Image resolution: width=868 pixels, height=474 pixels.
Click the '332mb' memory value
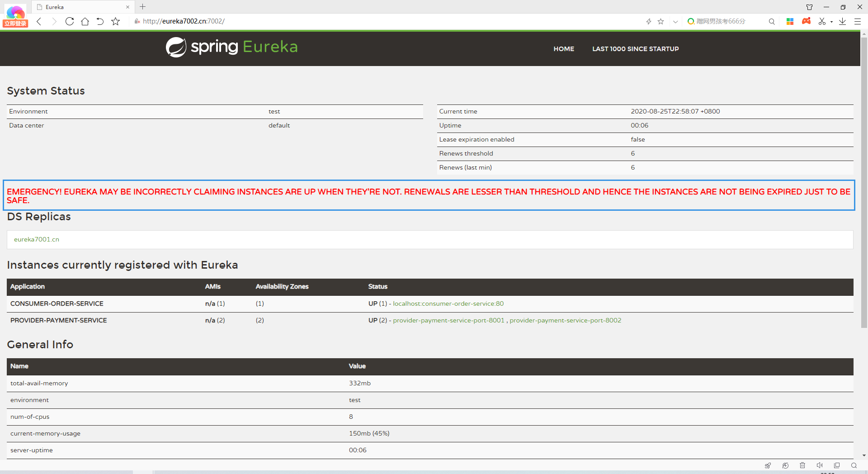tap(360, 384)
